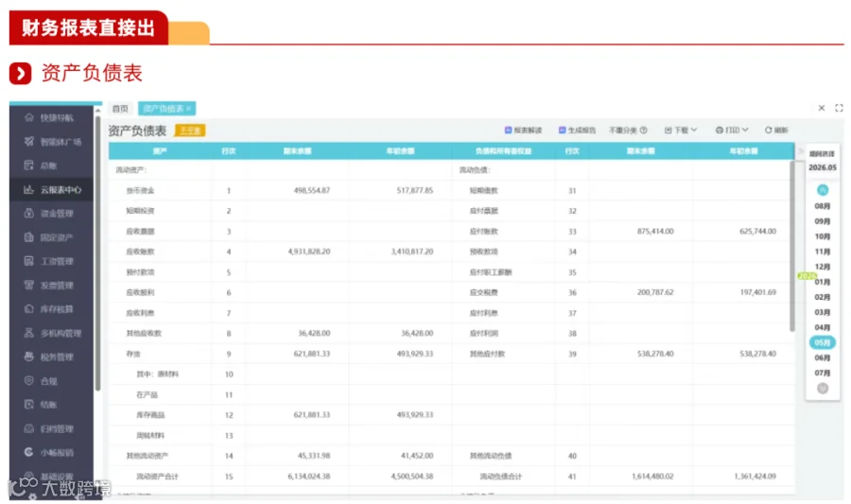Click the 生成报告 AI button

(x=577, y=130)
